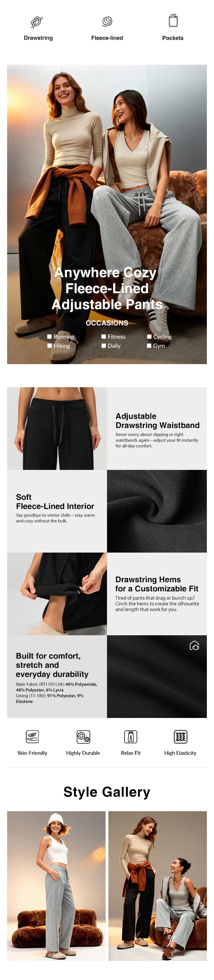Toggle the Gym occasion checkbox
Viewport: 214px width, 980px height.
coord(149,346)
